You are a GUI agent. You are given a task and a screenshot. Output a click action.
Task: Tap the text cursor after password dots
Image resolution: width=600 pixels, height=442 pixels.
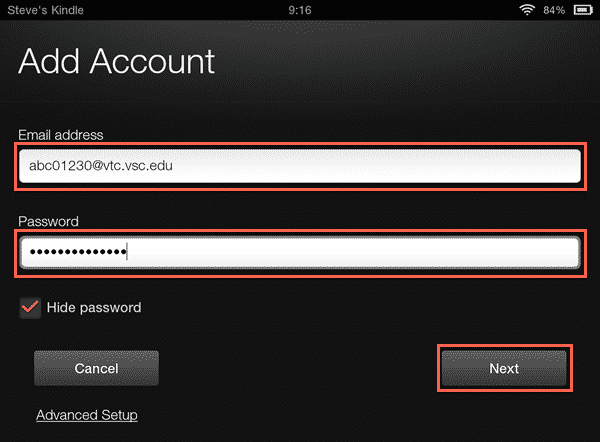[x=127, y=252]
